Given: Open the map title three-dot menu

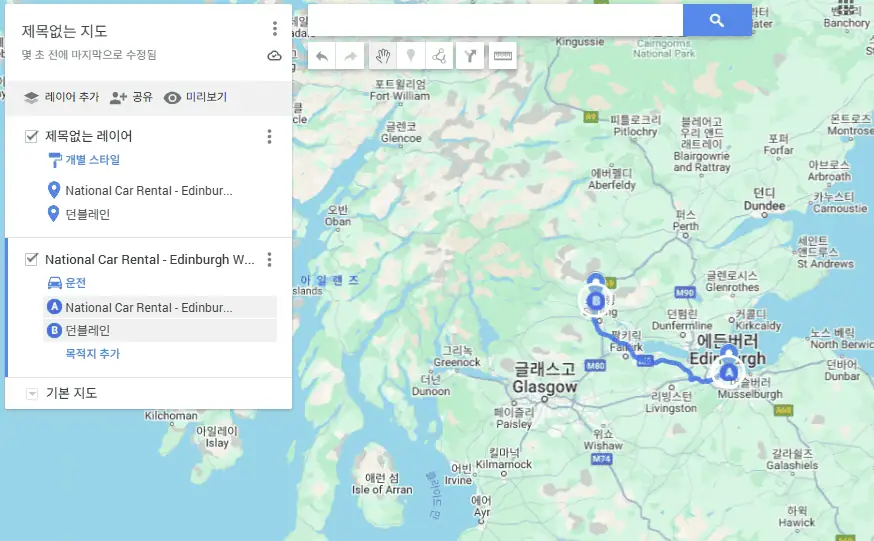Looking at the screenshot, I should click(x=274, y=28).
